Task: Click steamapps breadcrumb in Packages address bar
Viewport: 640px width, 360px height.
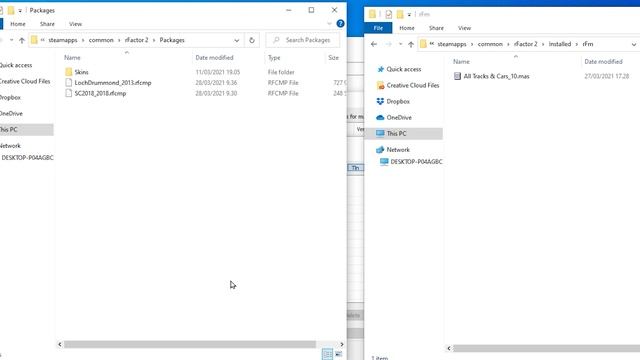Action: [x=63, y=40]
